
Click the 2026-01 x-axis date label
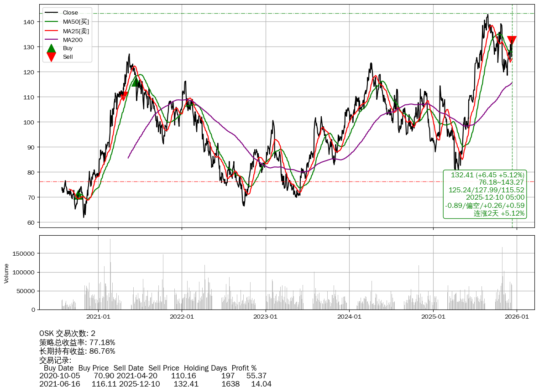tap(517, 316)
